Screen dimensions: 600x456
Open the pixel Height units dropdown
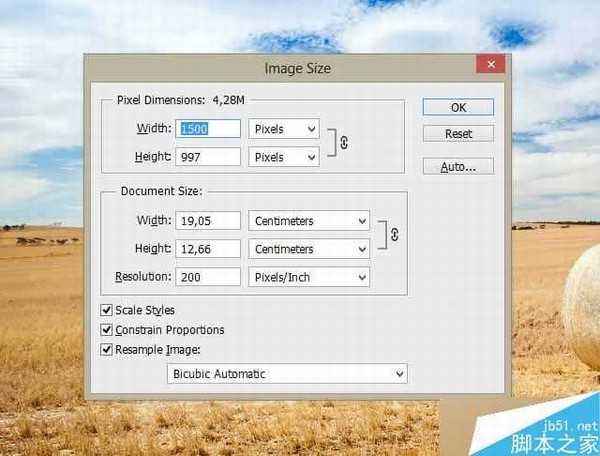point(284,157)
